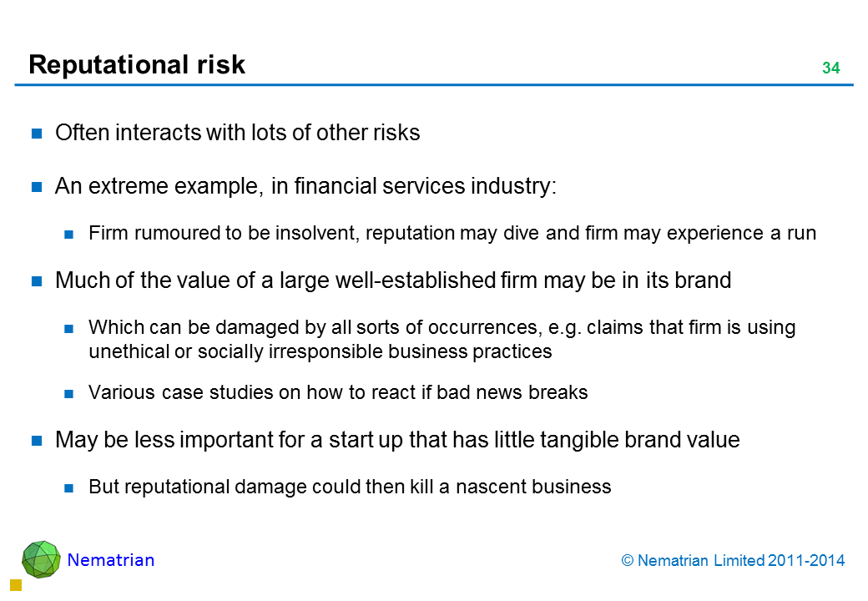Click the bullet marker beside 'May be less important'
The image size is (868, 601).
pyautogui.click(x=37, y=441)
